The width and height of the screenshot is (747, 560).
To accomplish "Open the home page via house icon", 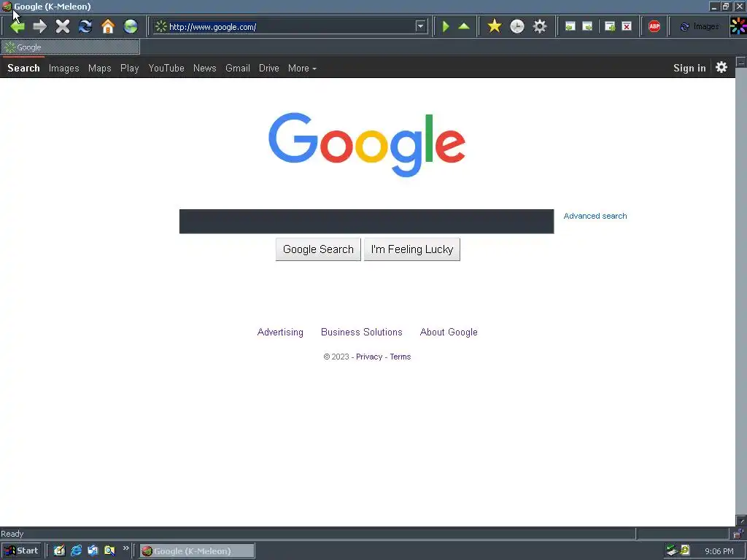I will pos(108,26).
